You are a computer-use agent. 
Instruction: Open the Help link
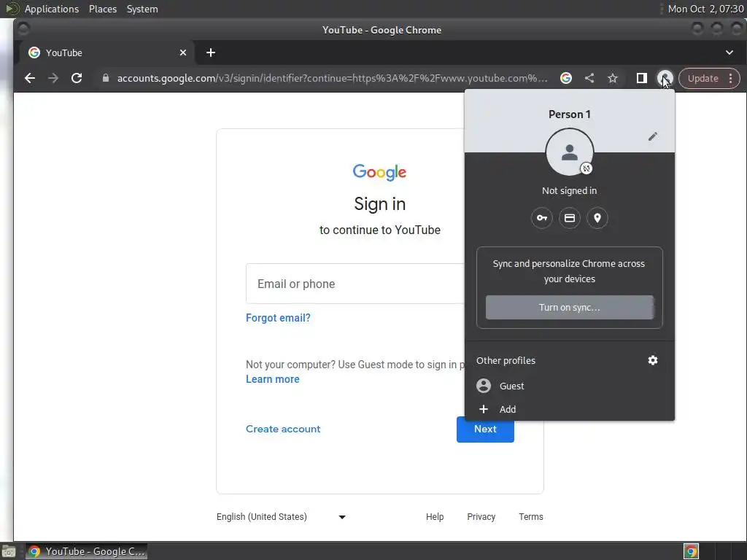click(435, 517)
